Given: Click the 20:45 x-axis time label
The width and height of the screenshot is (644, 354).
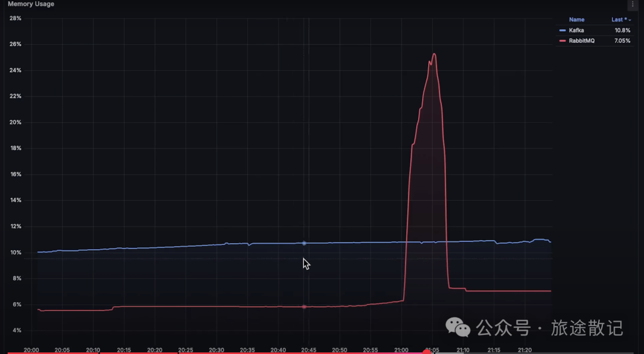Looking at the screenshot, I should 309,350.
